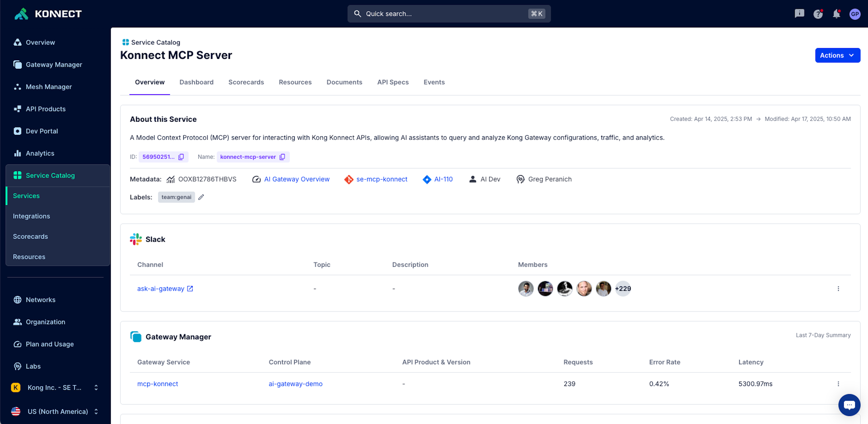Edit labels with the pencil icon
This screenshot has width=868, height=424.
click(201, 197)
